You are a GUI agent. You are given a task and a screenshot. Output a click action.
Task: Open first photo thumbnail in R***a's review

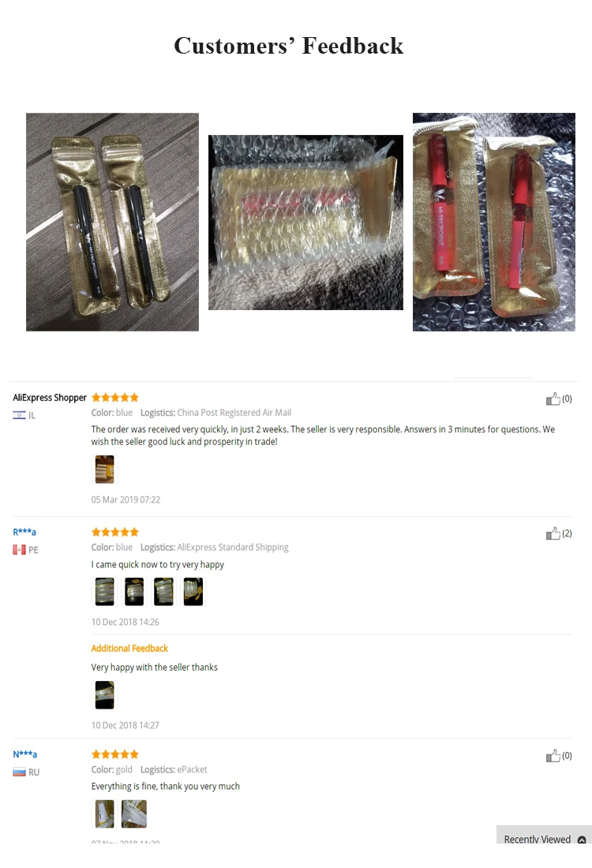(x=105, y=591)
